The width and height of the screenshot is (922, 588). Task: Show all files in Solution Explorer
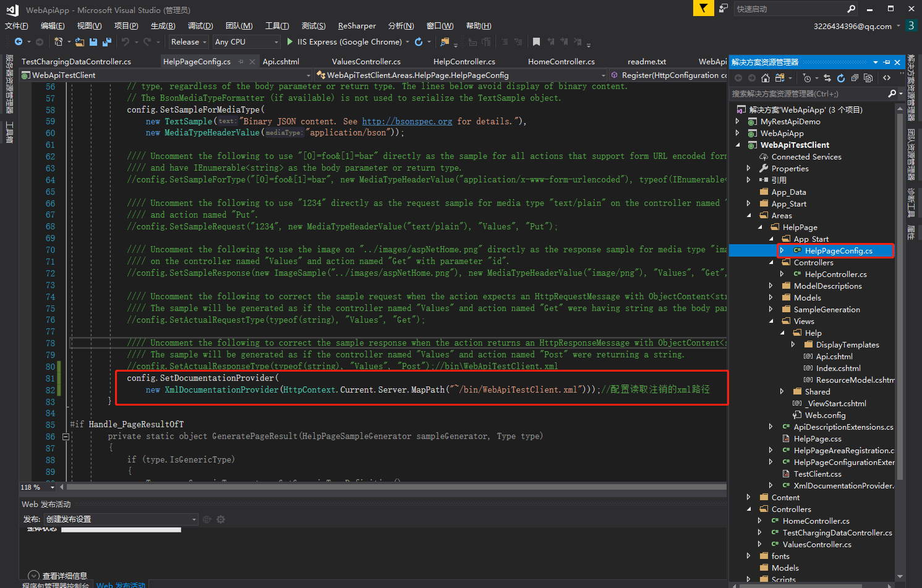(x=868, y=78)
